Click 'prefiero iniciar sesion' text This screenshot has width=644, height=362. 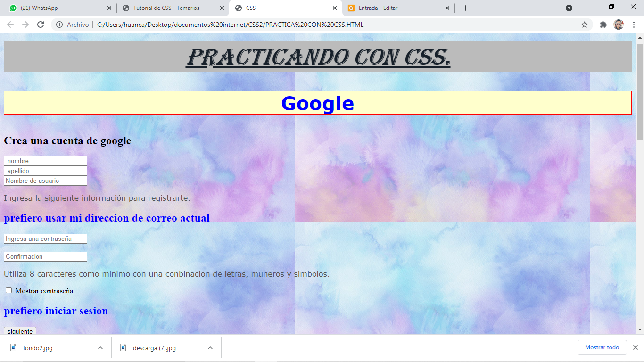tap(56, 311)
